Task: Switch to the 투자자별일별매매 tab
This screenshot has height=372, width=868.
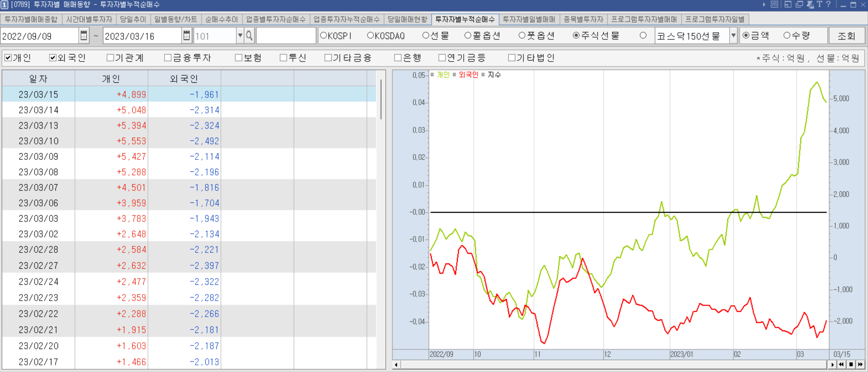Action: click(x=529, y=19)
